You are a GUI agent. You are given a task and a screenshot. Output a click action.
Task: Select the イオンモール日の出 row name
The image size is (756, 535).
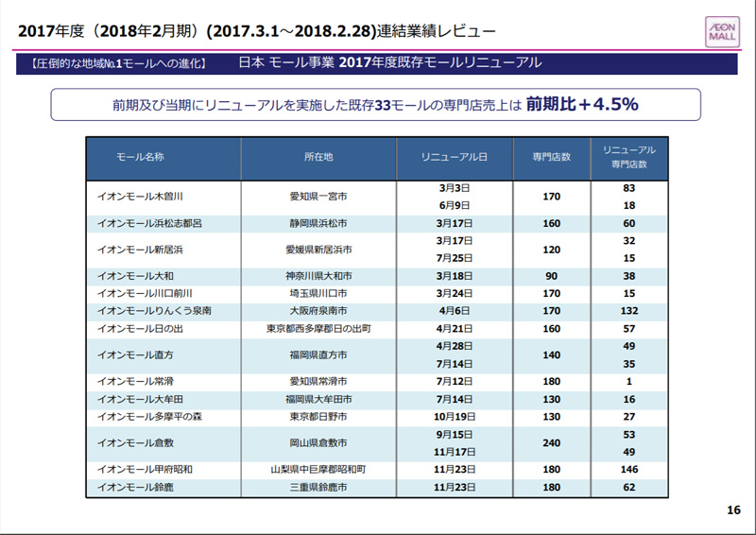point(140,329)
